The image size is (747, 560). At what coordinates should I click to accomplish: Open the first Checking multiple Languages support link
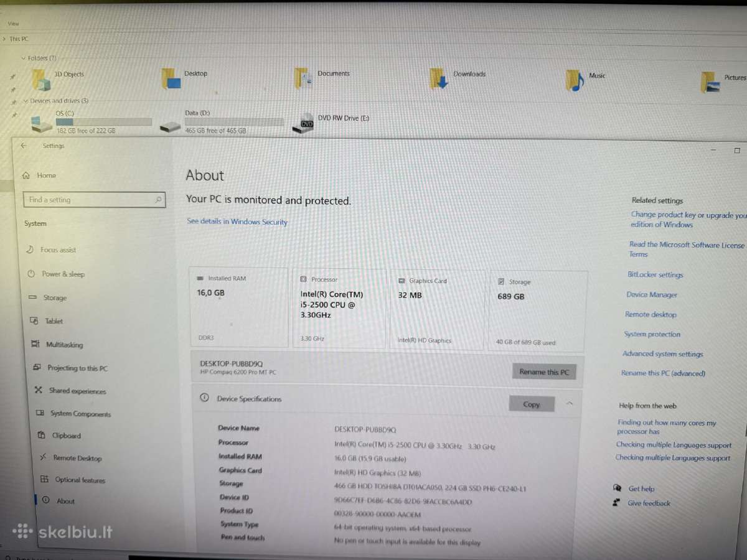click(x=674, y=445)
